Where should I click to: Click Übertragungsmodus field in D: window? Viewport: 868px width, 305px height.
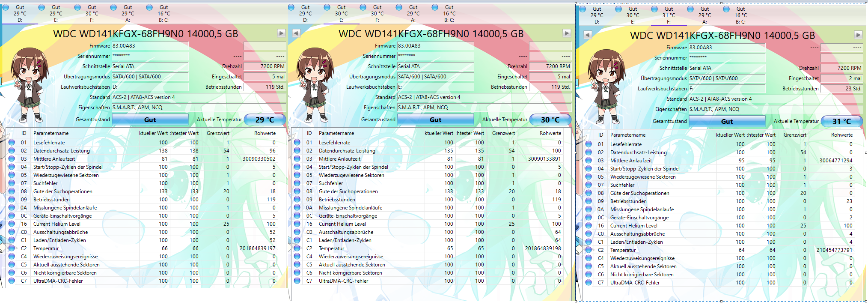tap(150, 77)
